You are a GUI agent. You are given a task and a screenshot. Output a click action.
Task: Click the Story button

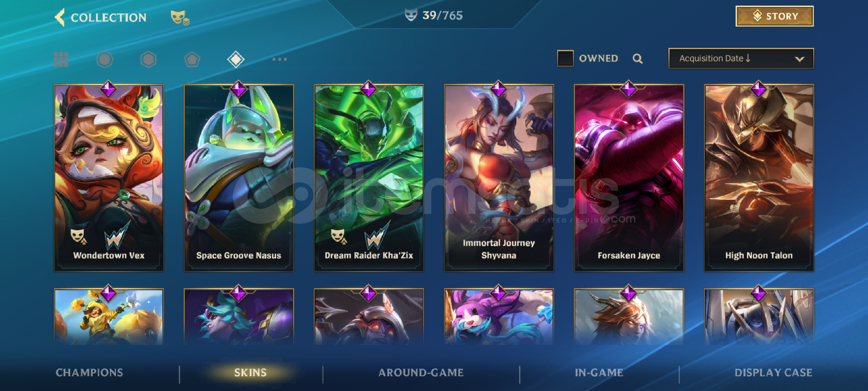(775, 16)
